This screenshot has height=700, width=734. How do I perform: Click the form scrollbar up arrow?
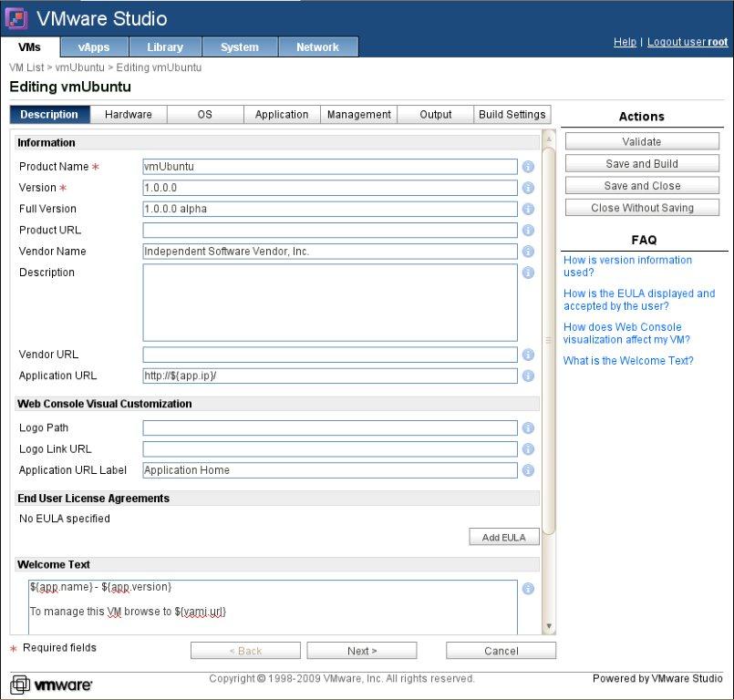(549, 139)
